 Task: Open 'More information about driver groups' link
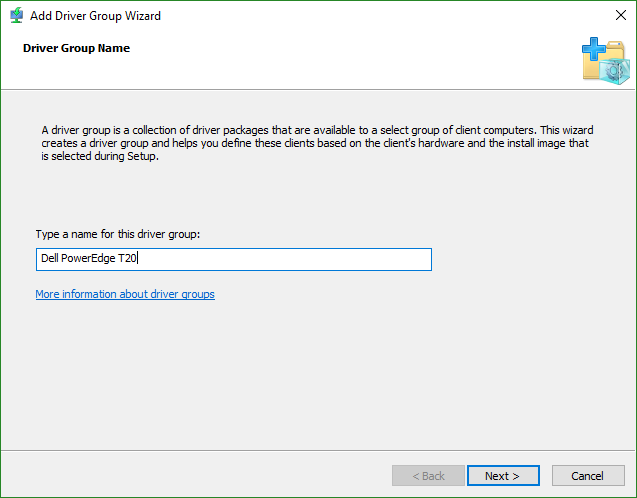point(125,294)
